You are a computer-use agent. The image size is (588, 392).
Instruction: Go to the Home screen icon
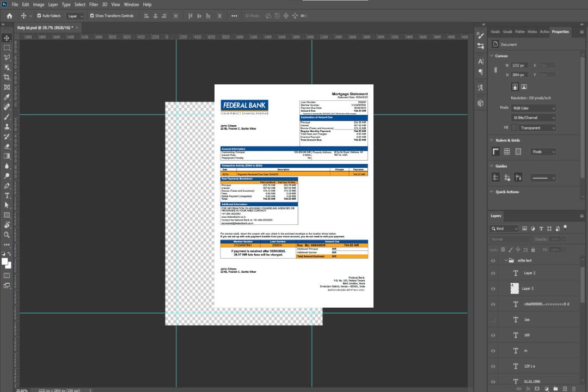click(9, 16)
